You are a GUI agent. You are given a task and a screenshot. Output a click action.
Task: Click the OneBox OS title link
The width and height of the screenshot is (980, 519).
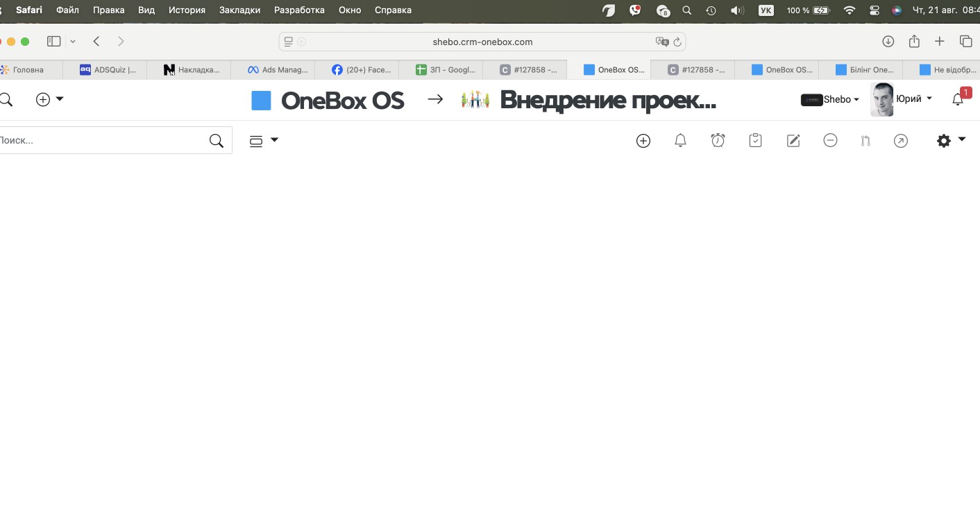342,101
